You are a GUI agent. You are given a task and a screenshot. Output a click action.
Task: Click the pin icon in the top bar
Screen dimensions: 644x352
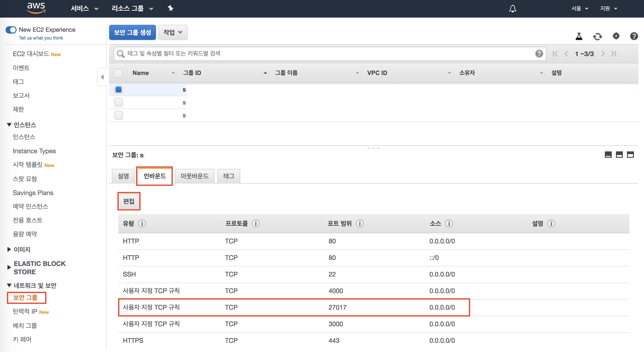pyautogui.click(x=170, y=8)
